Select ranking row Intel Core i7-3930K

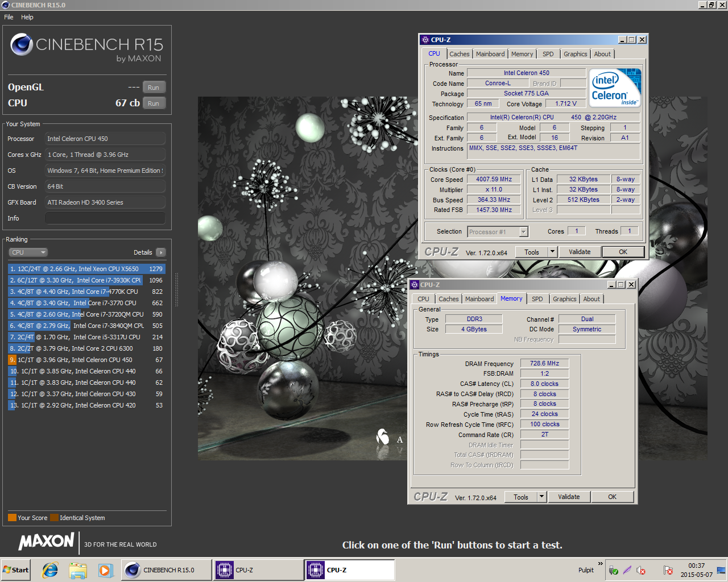(x=86, y=280)
